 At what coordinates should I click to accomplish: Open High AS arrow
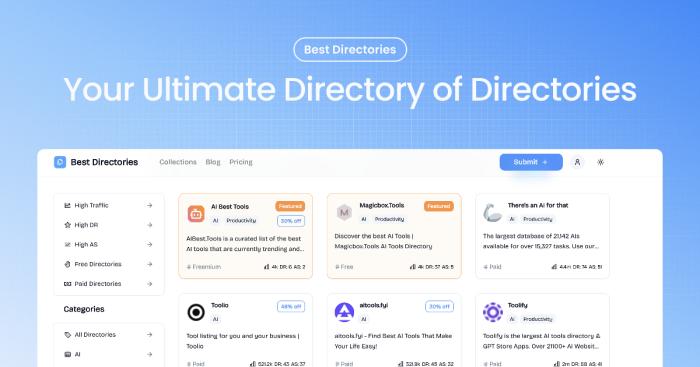click(x=150, y=245)
